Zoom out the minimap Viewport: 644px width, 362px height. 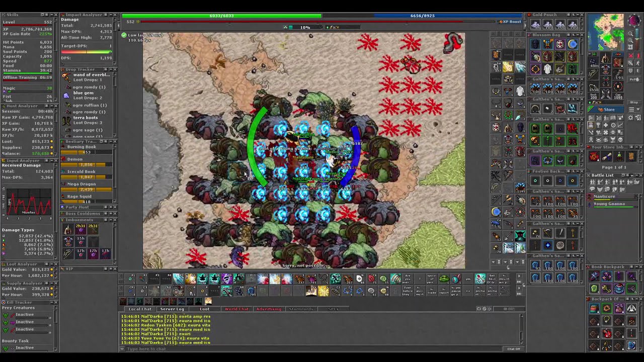coord(630,34)
